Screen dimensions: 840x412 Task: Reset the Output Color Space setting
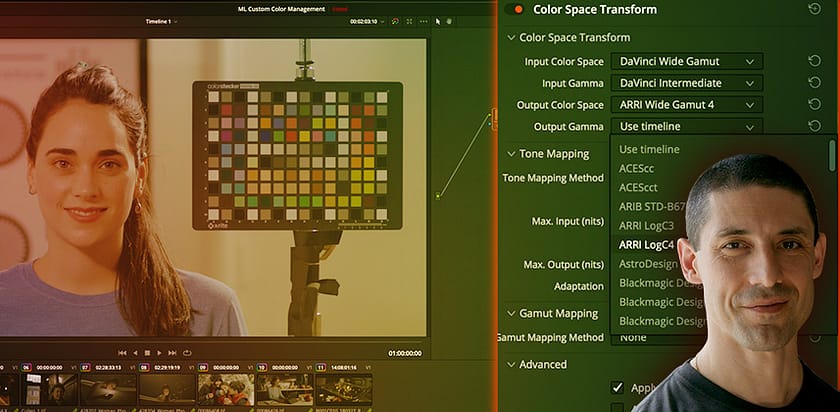814,104
